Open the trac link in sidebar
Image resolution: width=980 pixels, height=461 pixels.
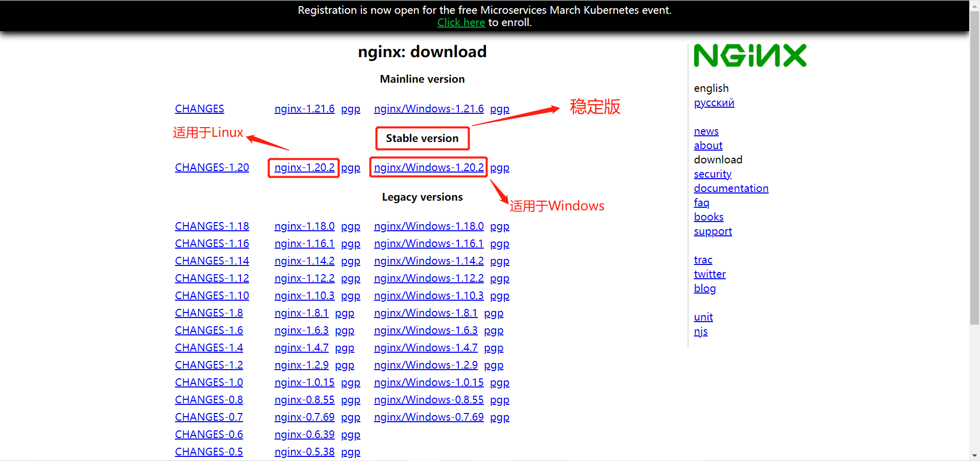[703, 260]
